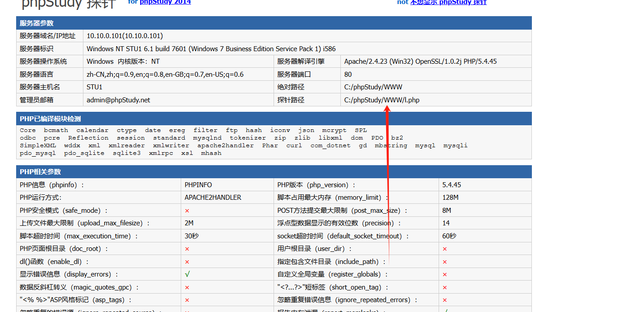Click the red X for enable_dl
Viewport: 644px width, 312px height.
coord(187,262)
